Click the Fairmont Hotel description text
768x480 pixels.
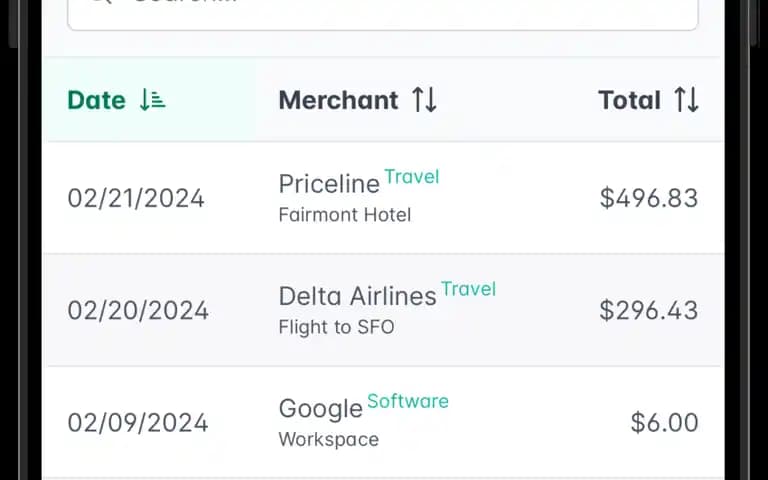point(345,215)
